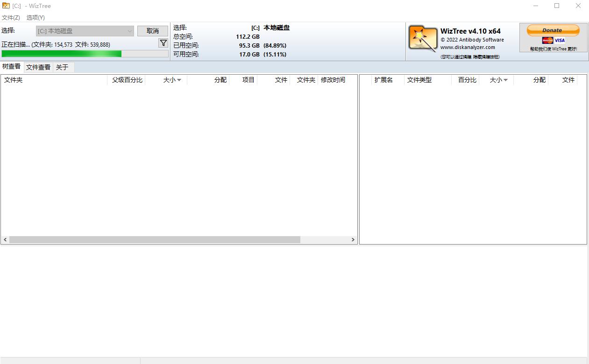Click the WizTree title bar app icon
589x364 pixels.
[6, 6]
